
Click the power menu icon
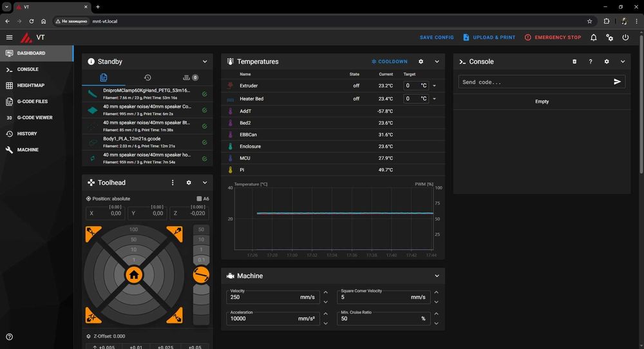click(625, 37)
